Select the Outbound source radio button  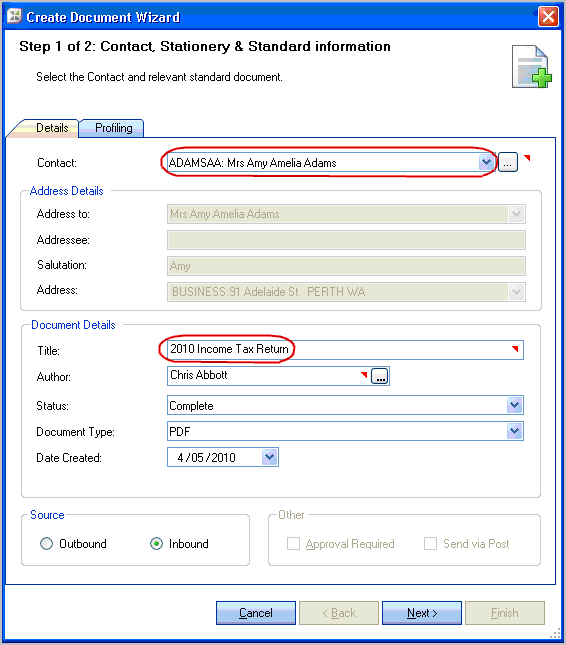(46, 543)
